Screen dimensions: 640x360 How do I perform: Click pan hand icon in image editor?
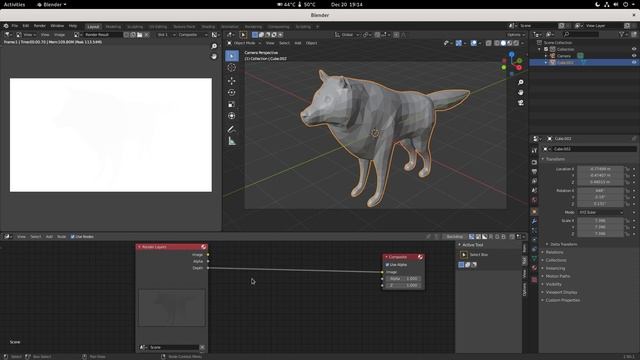click(x=214, y=57)
